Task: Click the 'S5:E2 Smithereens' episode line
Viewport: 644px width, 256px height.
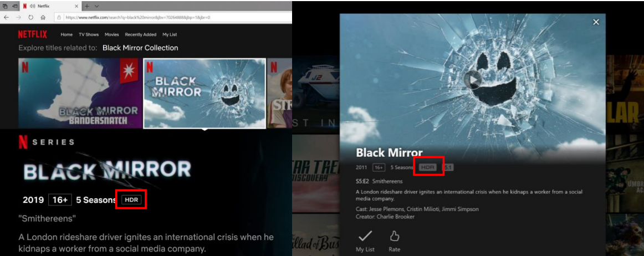Action: tap(379, 181)
